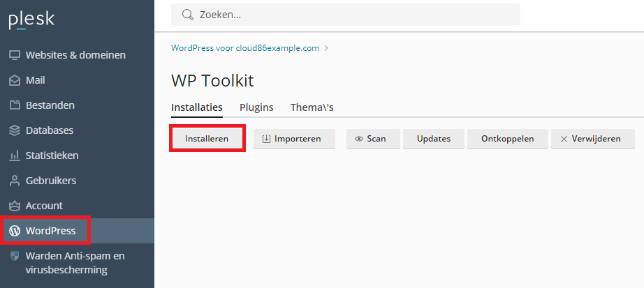Open breadcrumb link WordPress voor cloud86example.com
The height and width of the screenshot is (288, 644).
[245, 48]
